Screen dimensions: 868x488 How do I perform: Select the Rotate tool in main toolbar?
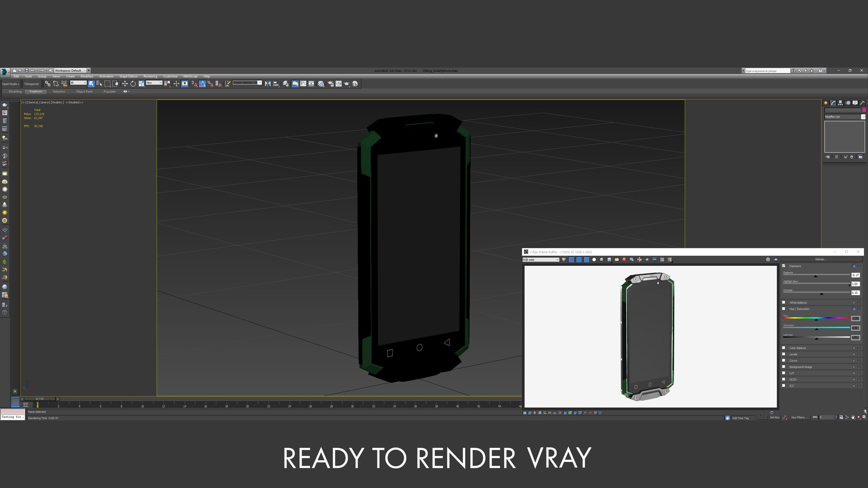click(133, 84)
